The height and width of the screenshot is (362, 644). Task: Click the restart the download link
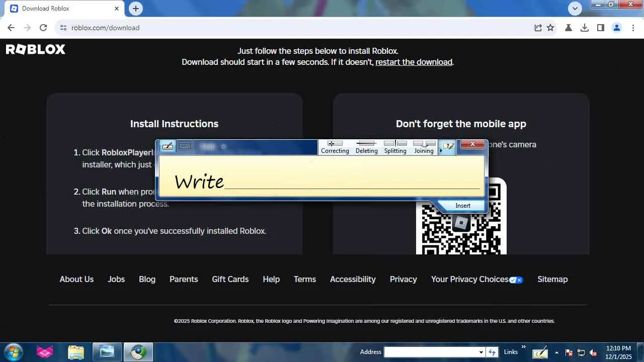point(414,62)
